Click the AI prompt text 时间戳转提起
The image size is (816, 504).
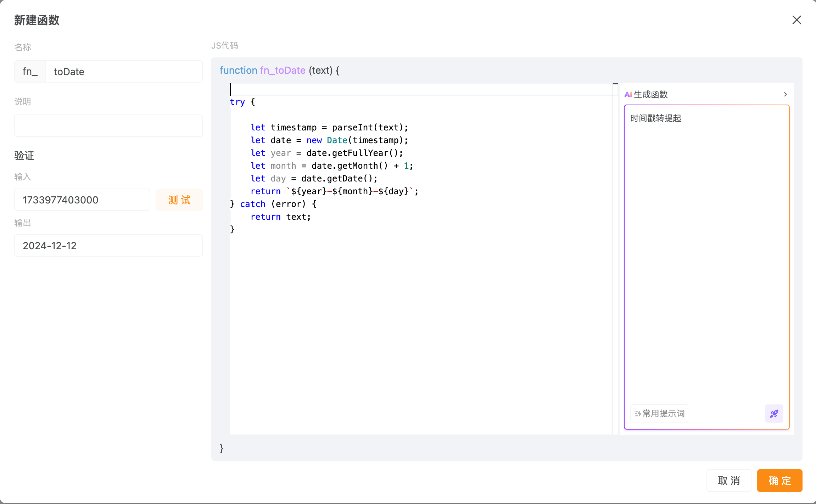click(655, 118)
